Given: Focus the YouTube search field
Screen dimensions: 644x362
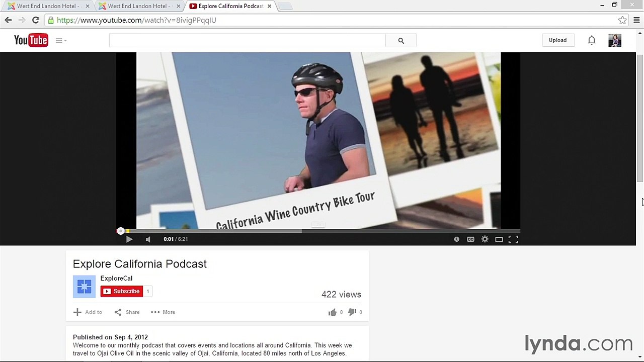Looking at the screenshot, I should click(247, 41).
